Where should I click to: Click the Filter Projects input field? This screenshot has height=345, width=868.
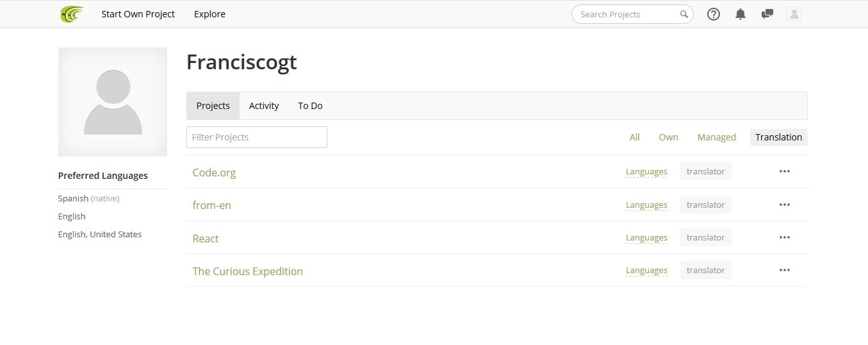tap(257, 137)
